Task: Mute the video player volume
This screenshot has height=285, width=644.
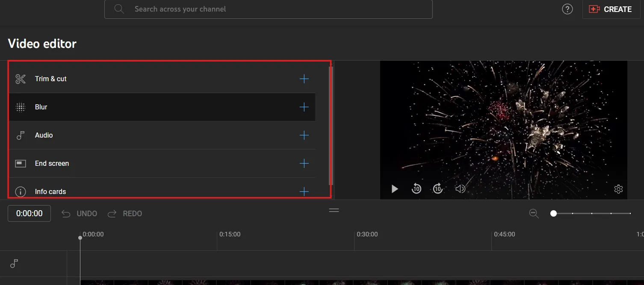Action: click(461, 188)
